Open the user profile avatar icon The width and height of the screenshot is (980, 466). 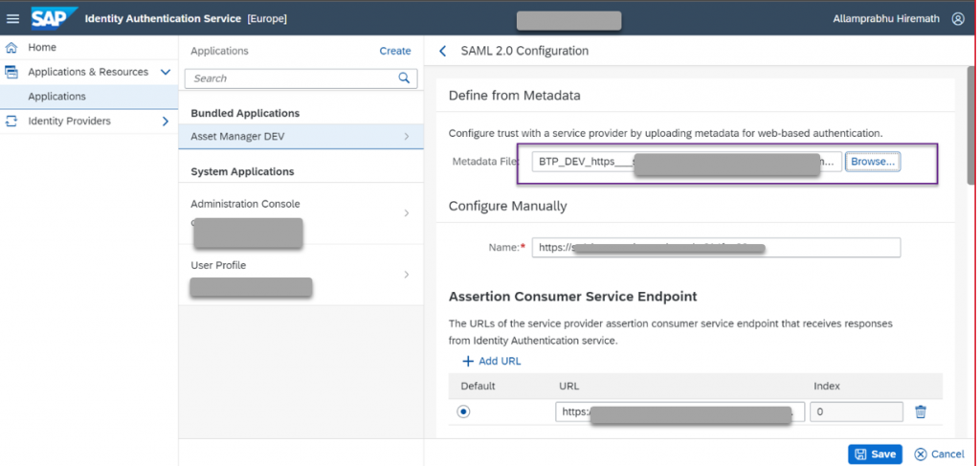[957, 19]
